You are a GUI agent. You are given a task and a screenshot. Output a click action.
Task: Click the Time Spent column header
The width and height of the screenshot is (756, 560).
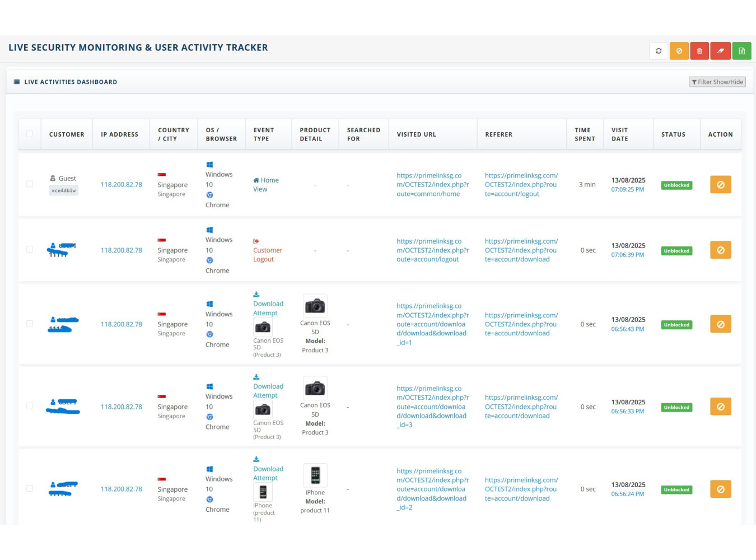[584, 134]
